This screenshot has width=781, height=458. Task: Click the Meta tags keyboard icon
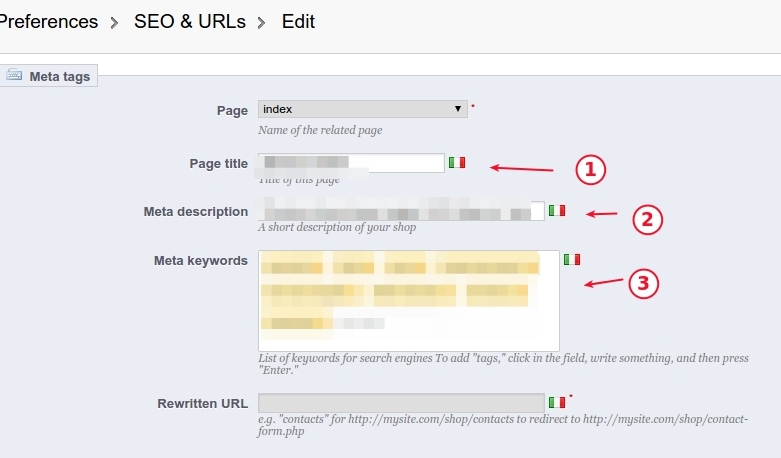point(14,75)
